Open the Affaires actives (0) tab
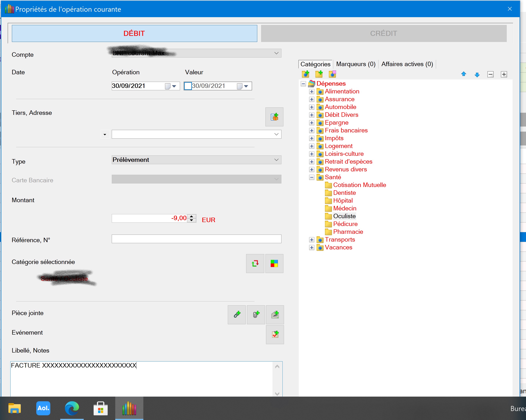The width and height of the screenshot is (526, 420). pos(407,64)
